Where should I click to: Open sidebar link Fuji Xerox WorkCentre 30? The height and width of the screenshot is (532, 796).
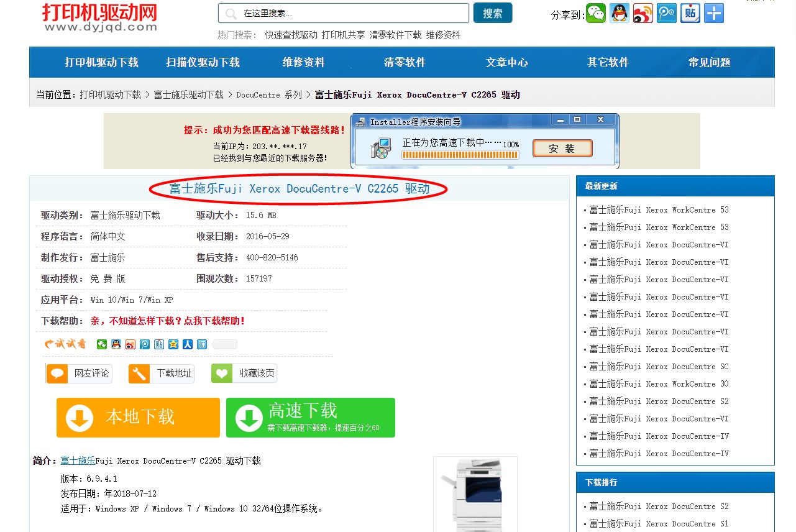[659, 384]
